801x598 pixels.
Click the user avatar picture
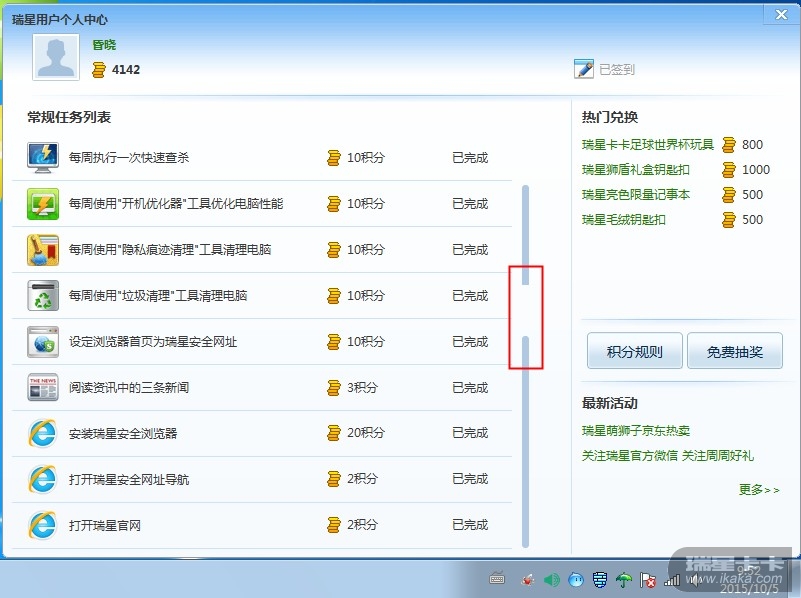click(x=56, y=57)
